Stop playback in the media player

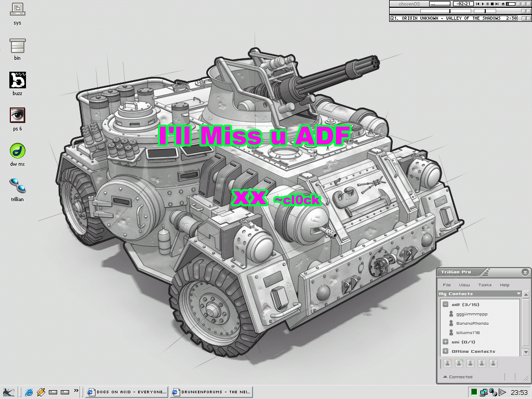pos(492,4)
